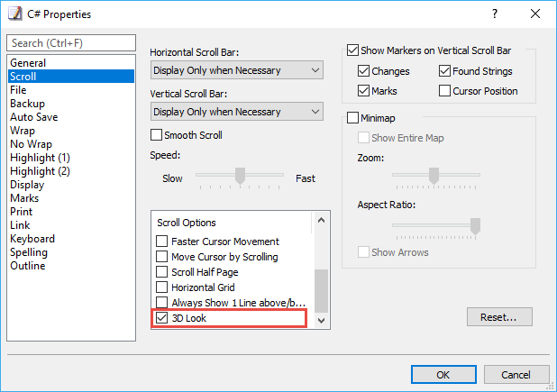
Task: Enable Faster Cursor Movement option
Action: pyautogui.click(x=161, y=242)
